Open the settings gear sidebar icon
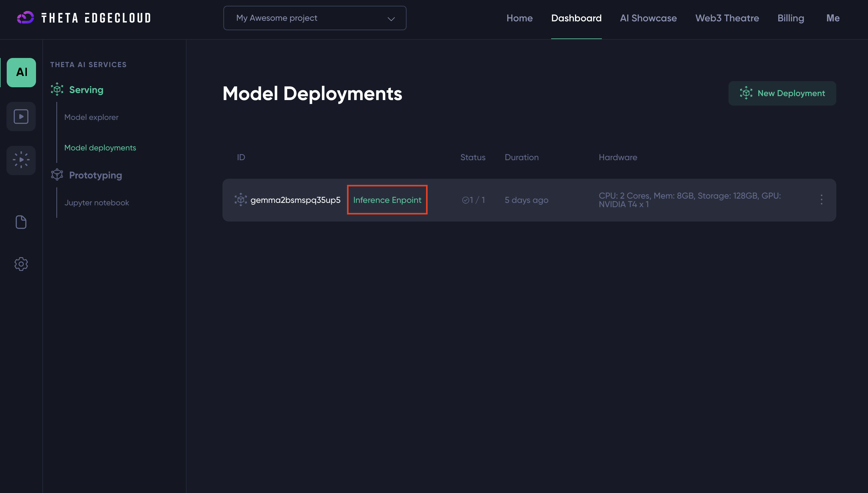The image size is (868, 493). click(x=21, y=264)
